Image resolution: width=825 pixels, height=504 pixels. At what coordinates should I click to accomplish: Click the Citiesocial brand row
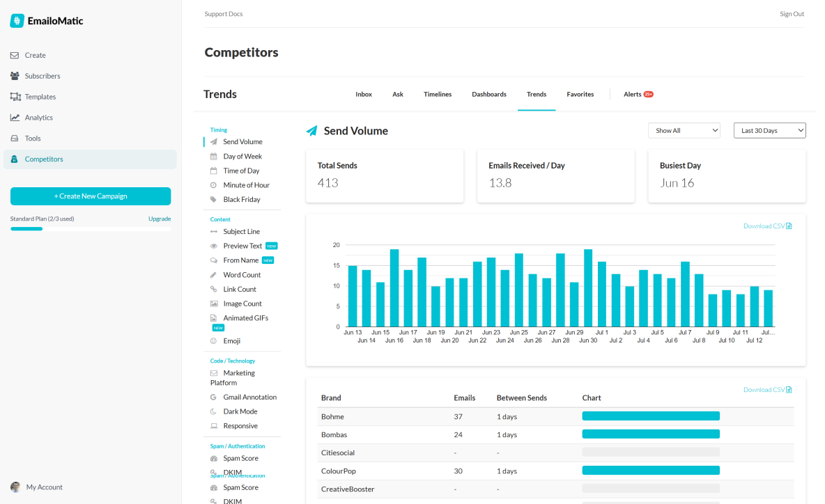(555, 452)
